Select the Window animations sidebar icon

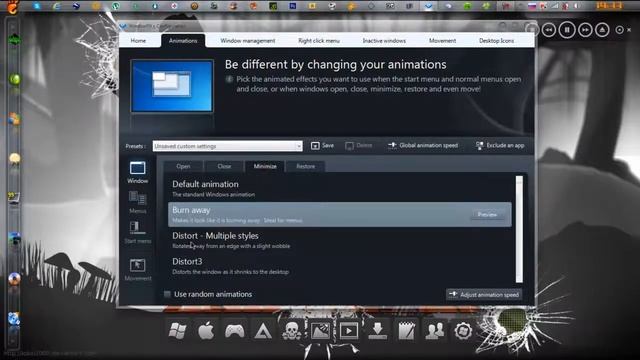[x=138, y=172]
